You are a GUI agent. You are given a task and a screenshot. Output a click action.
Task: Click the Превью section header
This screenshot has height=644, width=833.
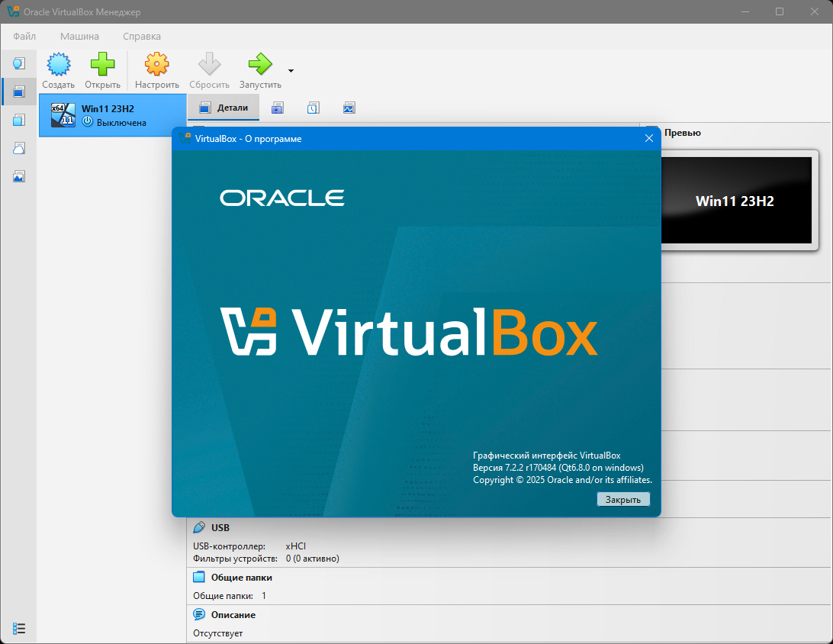pos(682,133)
